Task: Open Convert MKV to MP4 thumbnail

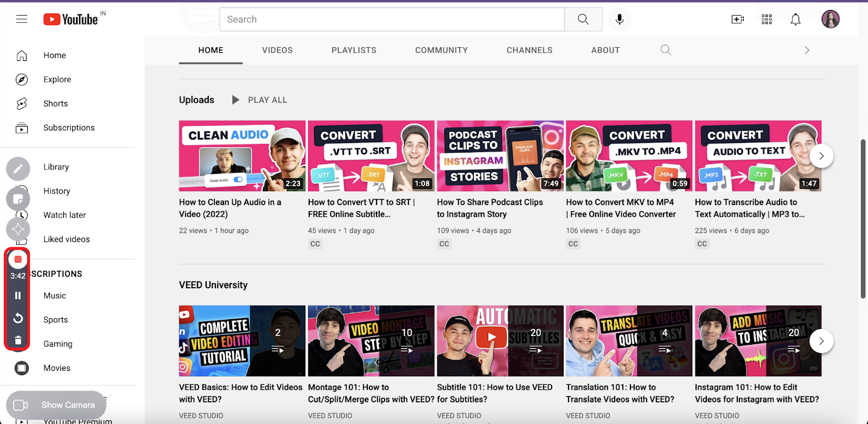Action: (629, 156)
